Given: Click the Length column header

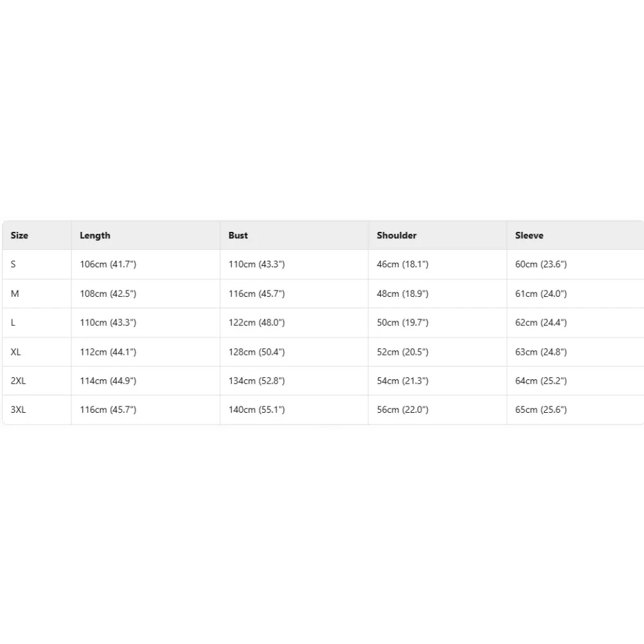Looking at the screenshot, I should point(95,236).
